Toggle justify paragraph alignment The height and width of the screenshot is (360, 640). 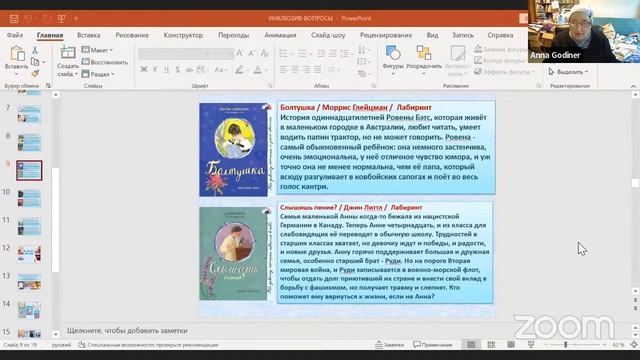point(318,70)
